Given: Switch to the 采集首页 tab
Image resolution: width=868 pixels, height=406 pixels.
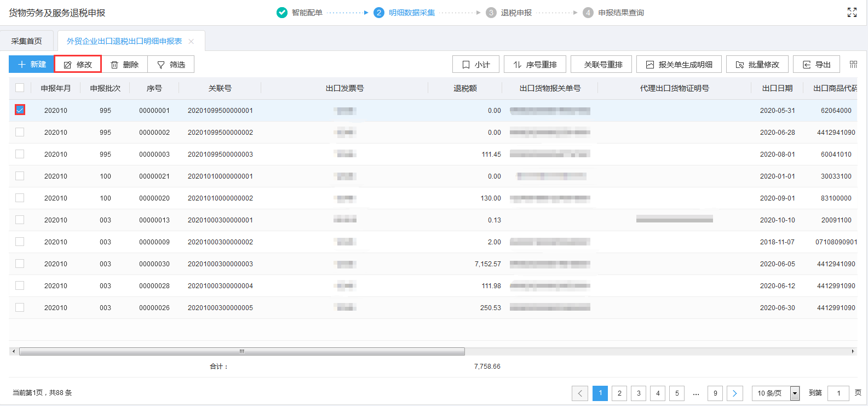Looking at the screenshot, I should [x=26, y=41].
